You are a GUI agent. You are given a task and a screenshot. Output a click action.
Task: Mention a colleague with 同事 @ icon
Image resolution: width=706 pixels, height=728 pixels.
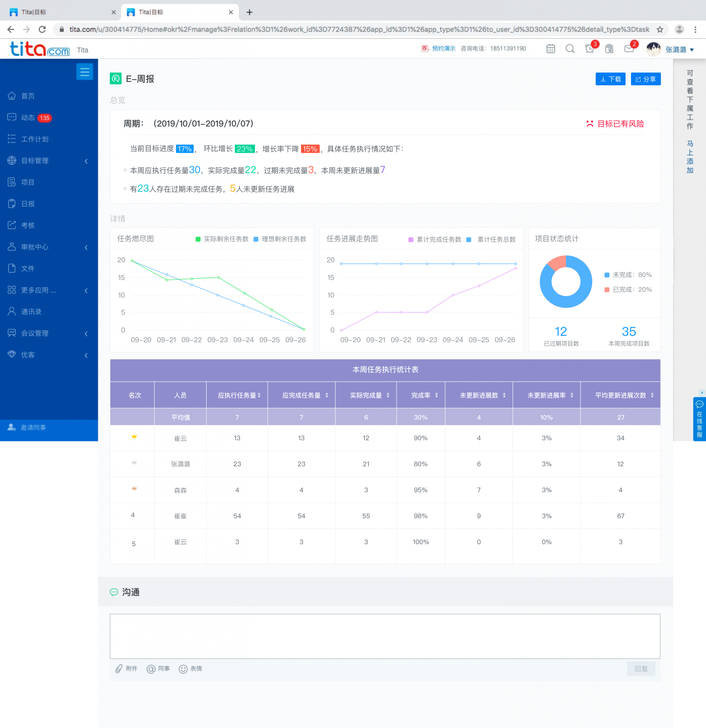(x=151, y=669)
